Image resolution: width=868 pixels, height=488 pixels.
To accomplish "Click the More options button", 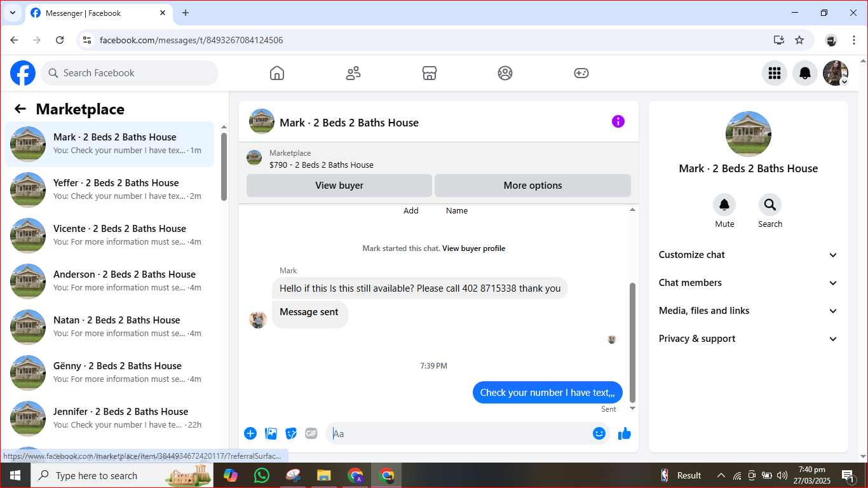I will tap(532, 186).
